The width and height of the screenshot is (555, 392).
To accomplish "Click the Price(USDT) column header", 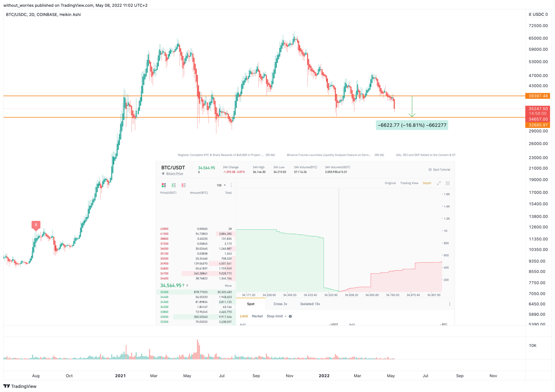I will click(168, 193).
